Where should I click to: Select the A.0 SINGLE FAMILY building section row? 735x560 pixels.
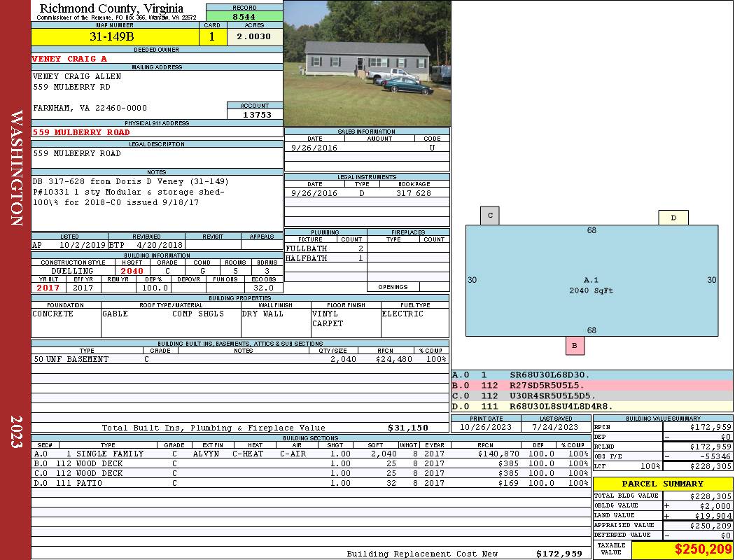[x=311, y=454]
